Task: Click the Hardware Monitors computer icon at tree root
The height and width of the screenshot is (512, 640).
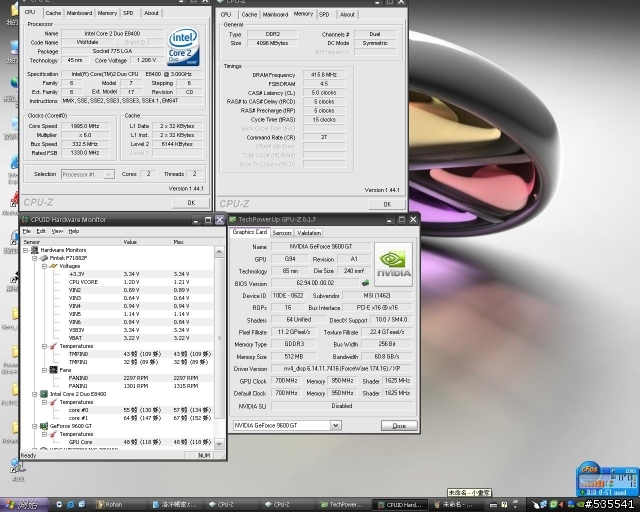Action: click(x=35, y=250)
